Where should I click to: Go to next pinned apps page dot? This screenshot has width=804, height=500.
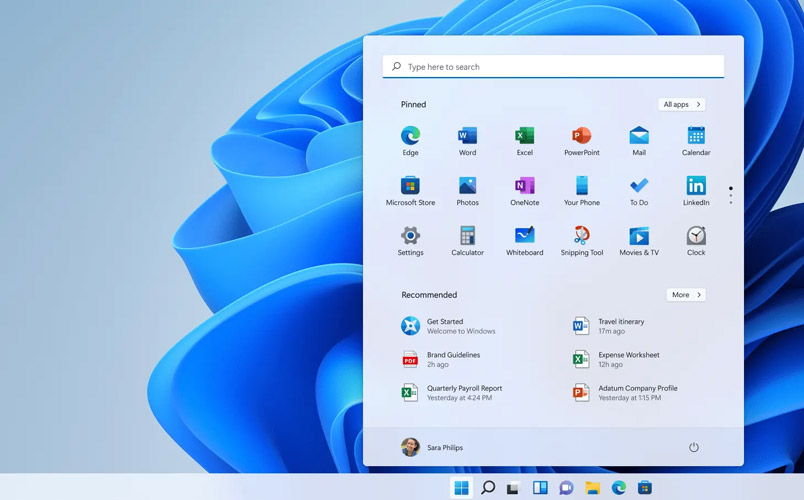click(x=731, y=196)
